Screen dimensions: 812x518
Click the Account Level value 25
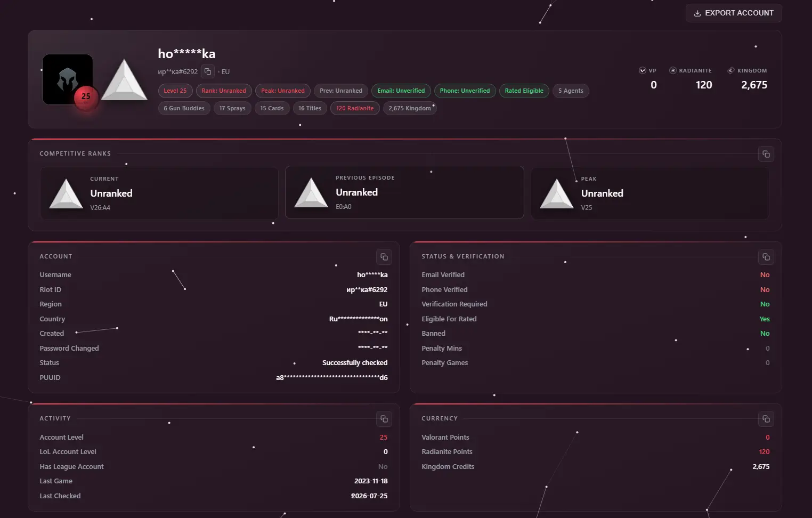click(x=384, y=438)
